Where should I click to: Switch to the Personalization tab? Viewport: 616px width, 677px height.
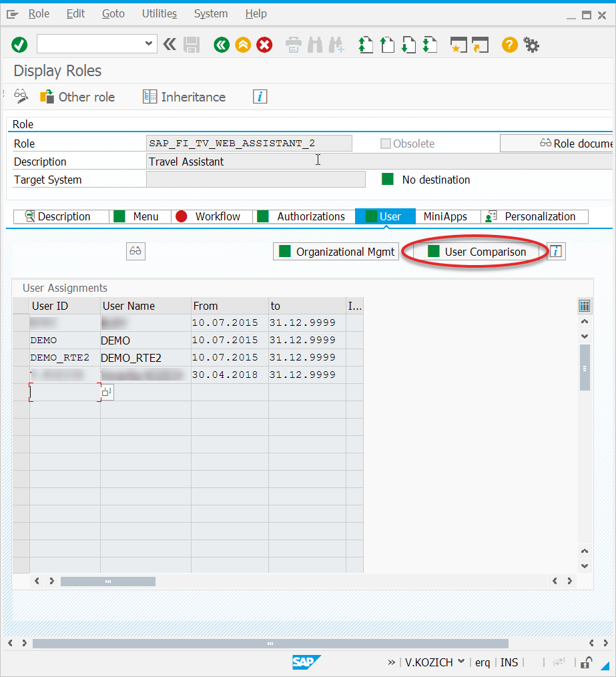click(535, 216)
